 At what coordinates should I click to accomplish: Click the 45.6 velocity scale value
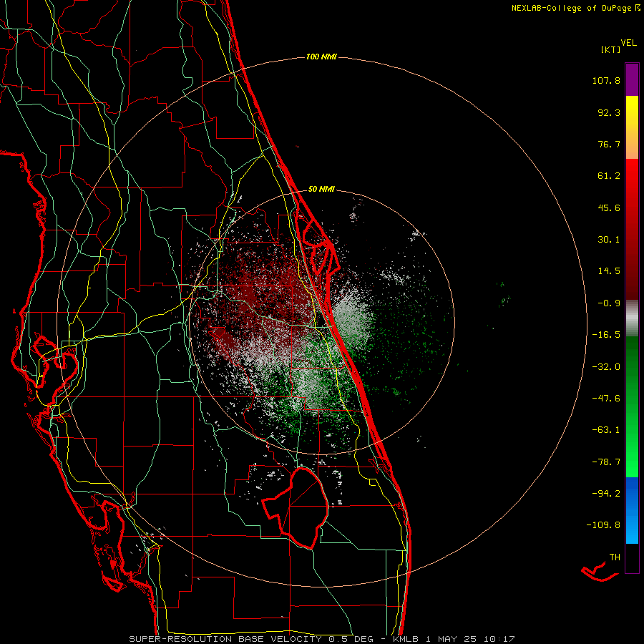[x=609, y=208]
